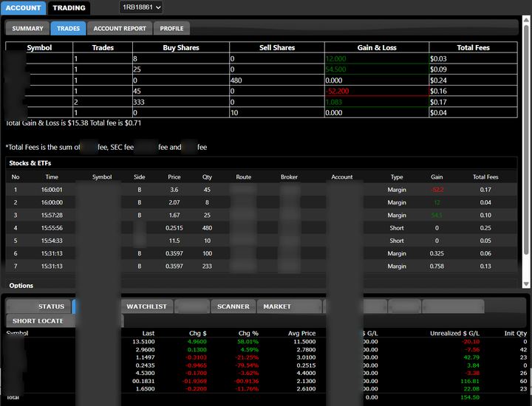Click the 58.01% Chg % value
Image resolution: width=532 pixels, height=406 pixels.
(x=248, y=342)
